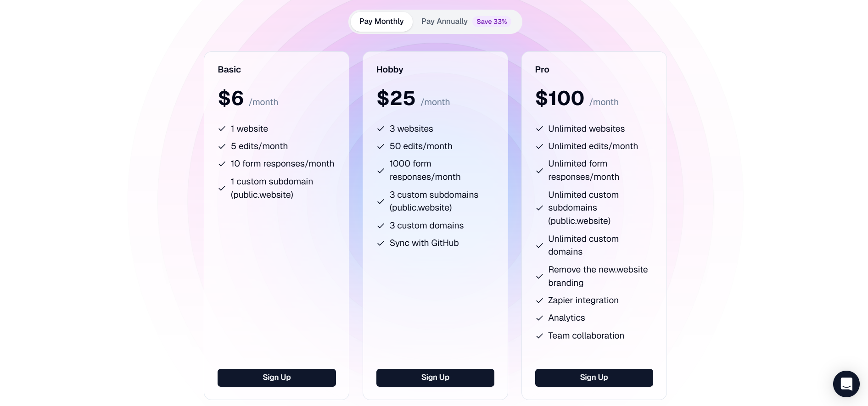Click the checkmark beside "Team collaboration"

click(x=540, y=336)
